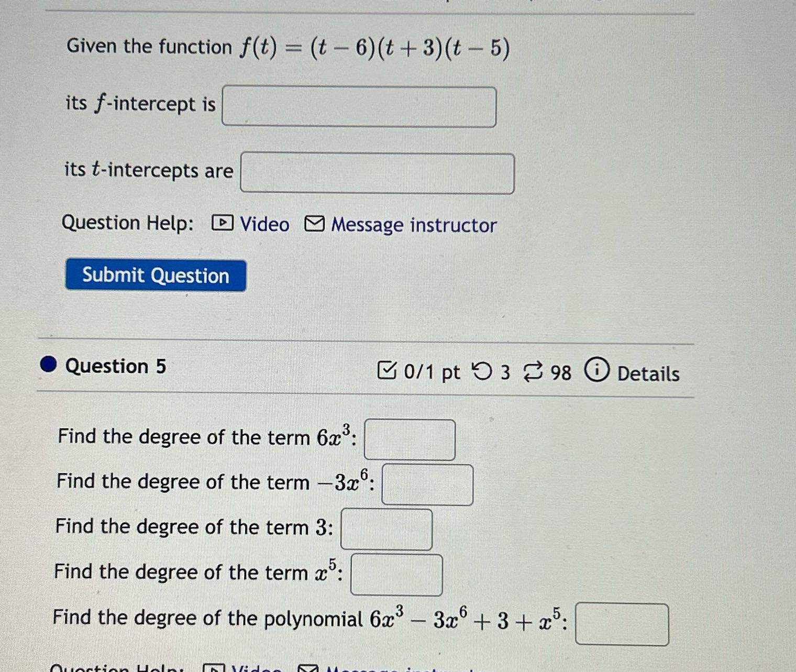Screen dimensions: 796x672
Task: Click the answer box for degree of term 3
Action: (386, 530)
